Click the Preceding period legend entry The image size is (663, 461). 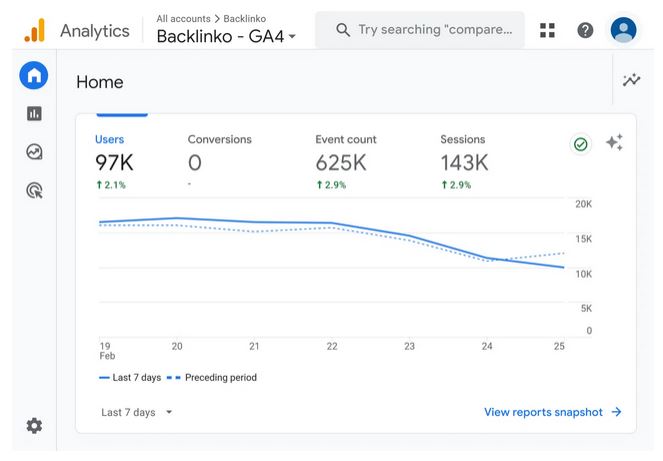pos(212,377)
